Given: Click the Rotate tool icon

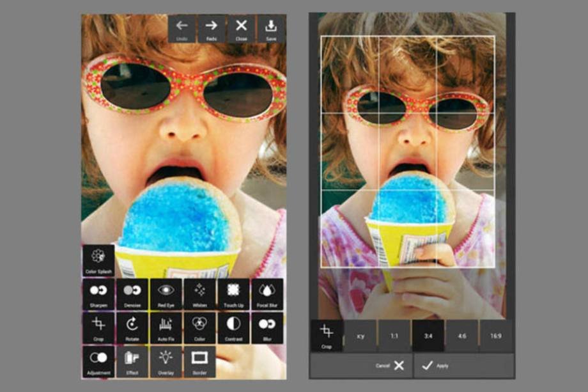Looking at the screenshot, I should (132, 327).
